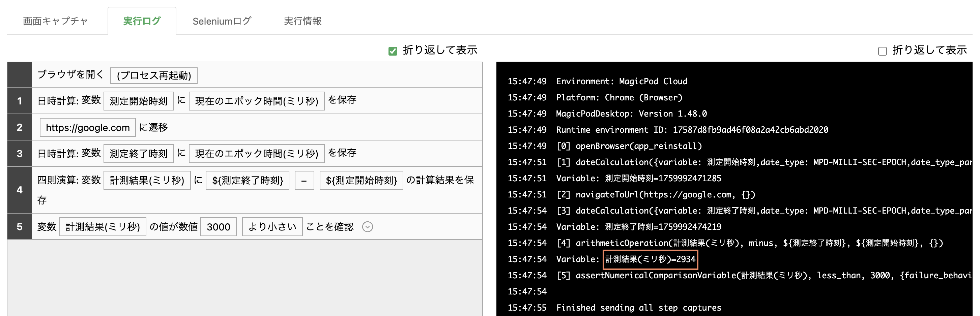The width and height of the screenshot is (980, 316).
Task: Switch to the 画面キャプチャ tab
Action: click(x=56, y=21)
